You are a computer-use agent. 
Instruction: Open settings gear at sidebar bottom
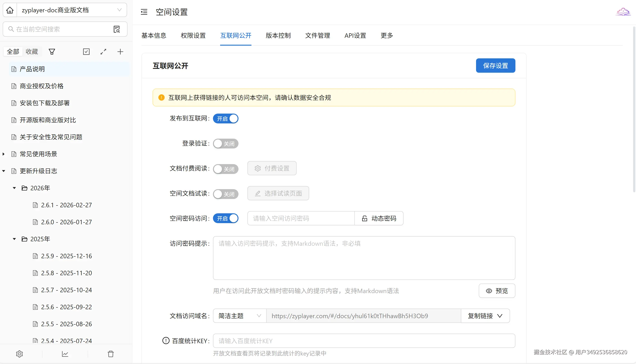[x=19, y=354]
